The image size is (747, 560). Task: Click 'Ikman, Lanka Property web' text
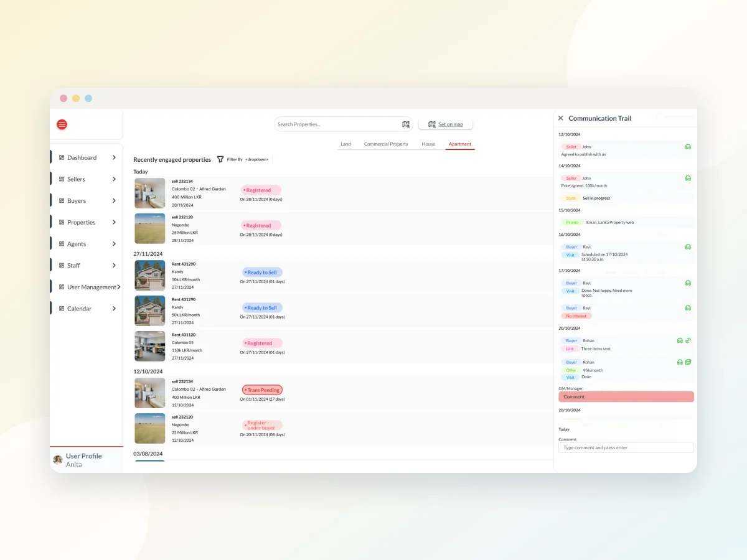610,222
